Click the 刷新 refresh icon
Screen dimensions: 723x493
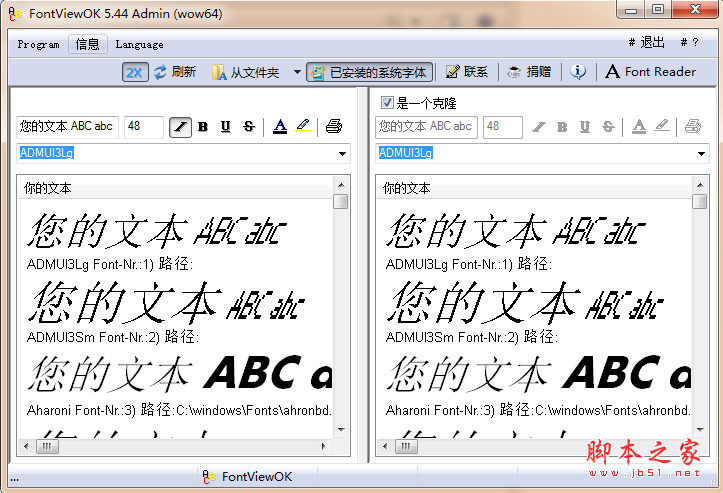160,72
